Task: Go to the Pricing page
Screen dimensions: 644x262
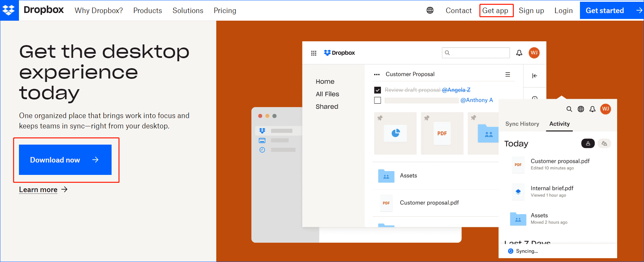Action: tap(225, 11)
